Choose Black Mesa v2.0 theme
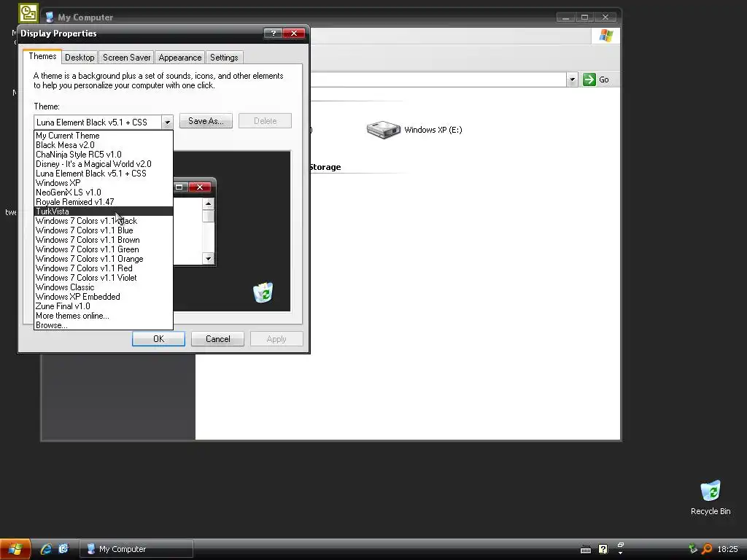Image resolution: width=747 pixels, height=560 pixels. [x=104, y=145]
